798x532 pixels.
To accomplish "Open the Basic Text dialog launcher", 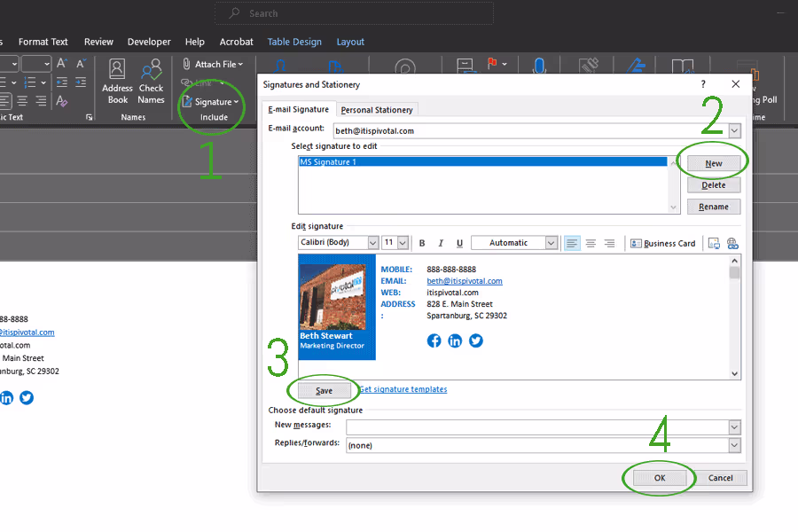I will point(89,118).
